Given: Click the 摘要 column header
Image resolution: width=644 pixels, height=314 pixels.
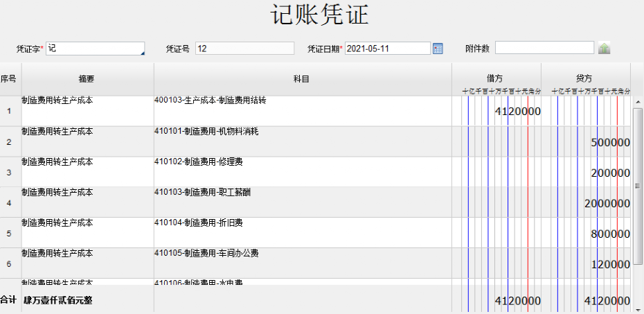Looking at the screenshot, I should pyautogui.click(x=87, y=79).
